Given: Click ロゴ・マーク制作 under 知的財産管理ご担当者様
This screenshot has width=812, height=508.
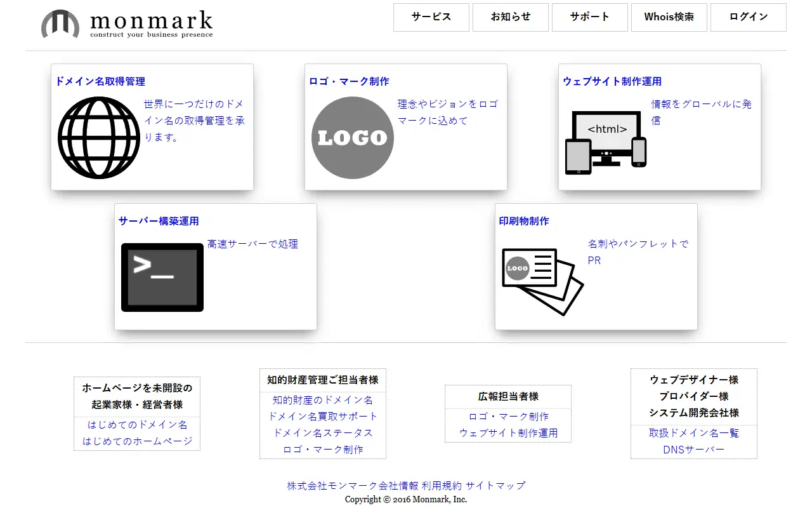Looking at the screenshot, I should pyautogui.click(x=323, y=450).
